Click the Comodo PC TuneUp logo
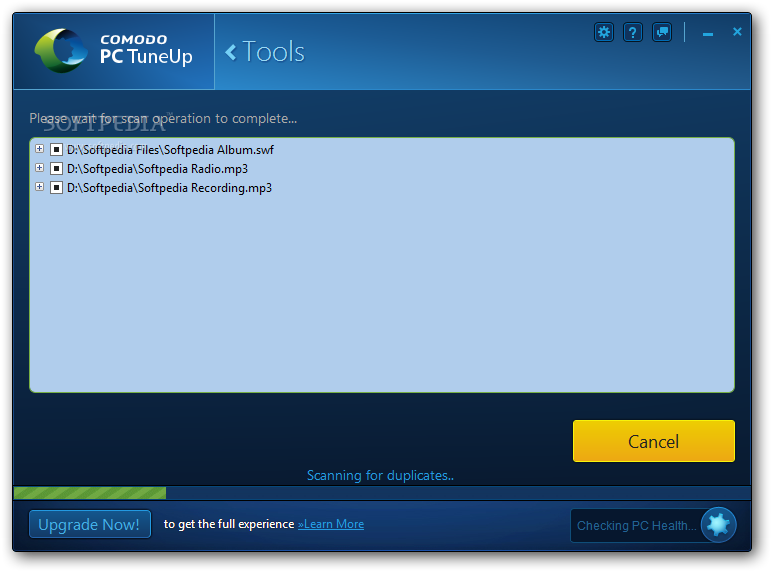Viewport: 772px width, 572px height. click(113, 51)
